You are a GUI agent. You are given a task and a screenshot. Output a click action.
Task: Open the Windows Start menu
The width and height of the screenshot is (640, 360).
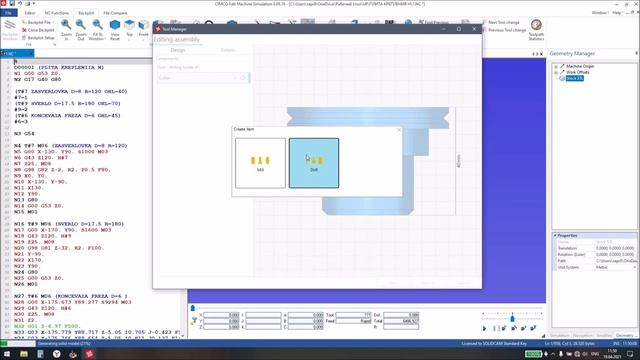(7, 354)
